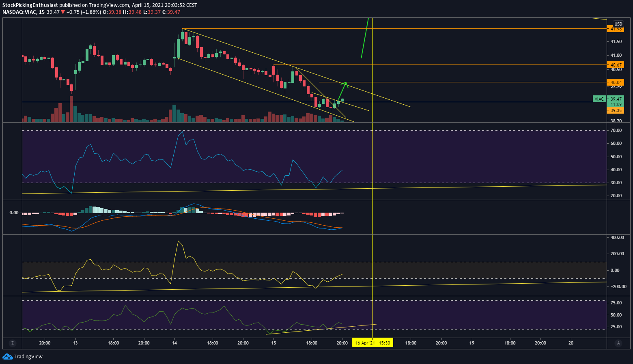Click the orange 41.98 price label

click(615, 29)
